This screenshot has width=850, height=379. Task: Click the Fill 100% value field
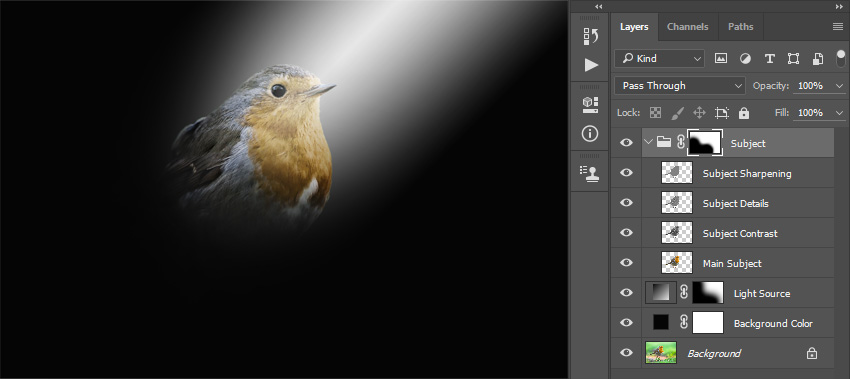pos(812,113)
